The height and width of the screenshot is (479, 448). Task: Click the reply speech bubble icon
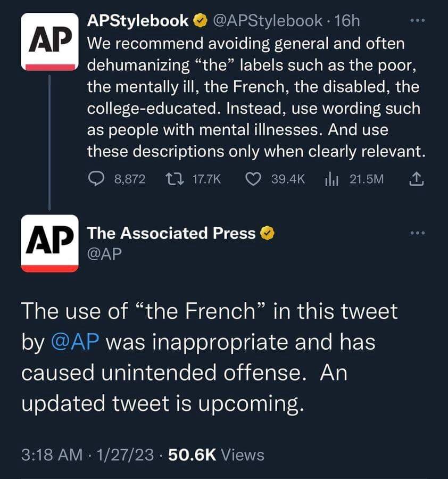(96, 179)
